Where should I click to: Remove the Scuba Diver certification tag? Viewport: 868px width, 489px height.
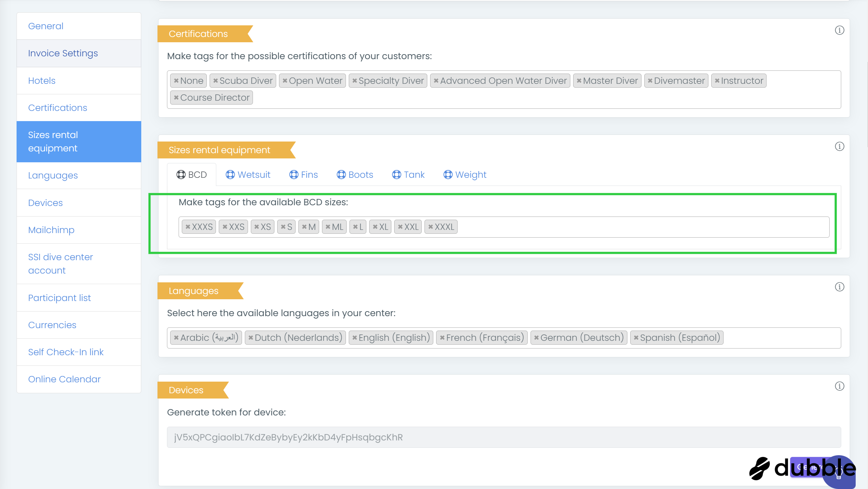coord(215,81)
